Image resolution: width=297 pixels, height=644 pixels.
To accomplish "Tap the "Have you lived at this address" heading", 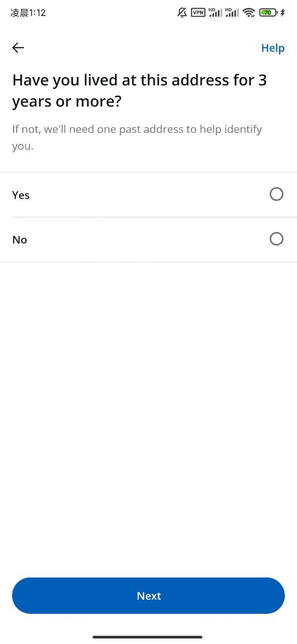I will (139, 91).
